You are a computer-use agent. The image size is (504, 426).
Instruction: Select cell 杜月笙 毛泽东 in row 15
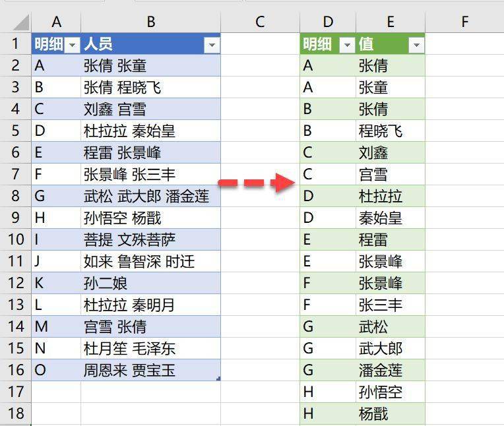[151, 348]
